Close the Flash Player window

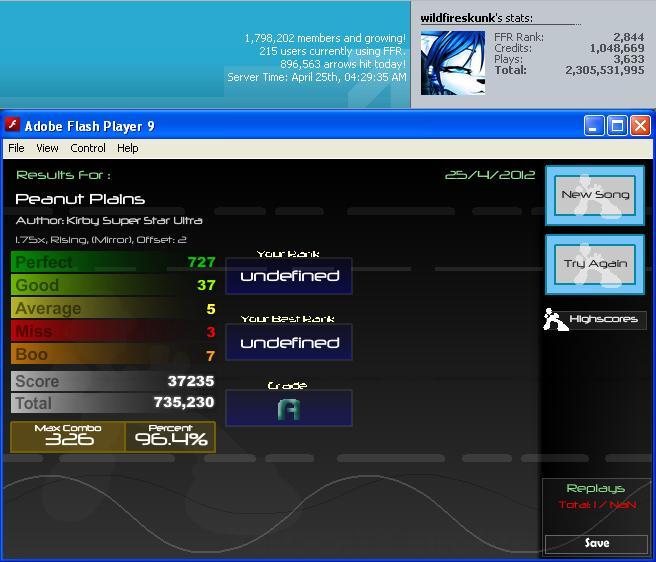click(x=640, y=126)
